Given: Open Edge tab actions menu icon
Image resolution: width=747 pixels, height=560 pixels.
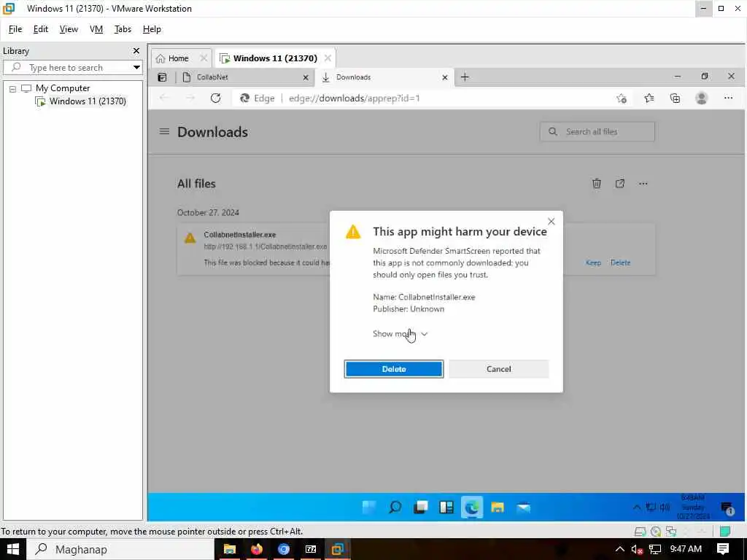Looking at the screenshot, I should 163,77.
